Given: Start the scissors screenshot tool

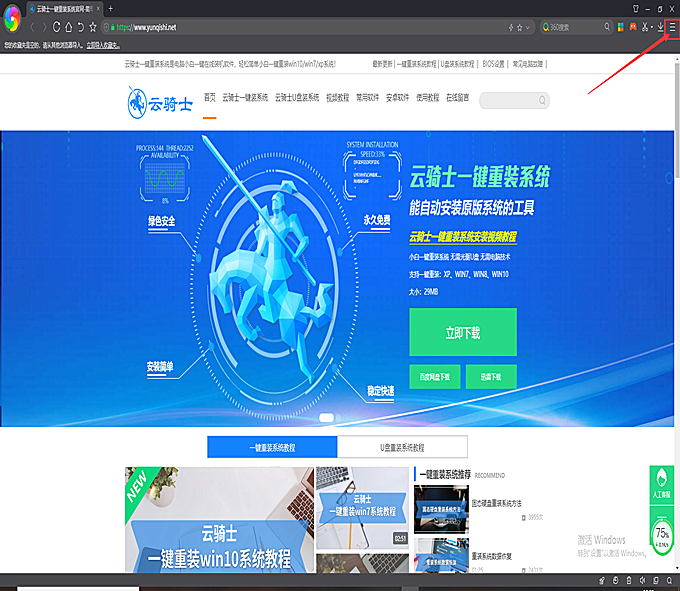Looking at the screenshot, I should [x=645, y=27].
